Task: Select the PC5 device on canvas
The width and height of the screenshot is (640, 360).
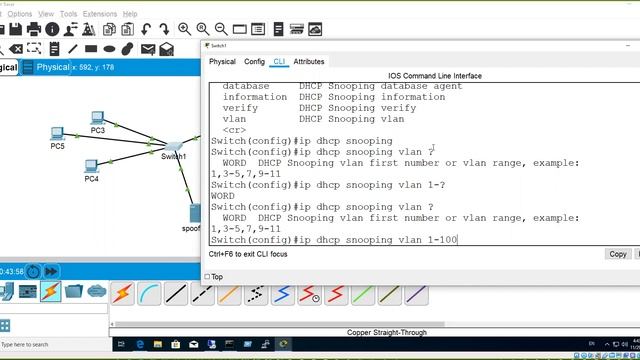Action: pyautogui.click(x=57, y=134)
